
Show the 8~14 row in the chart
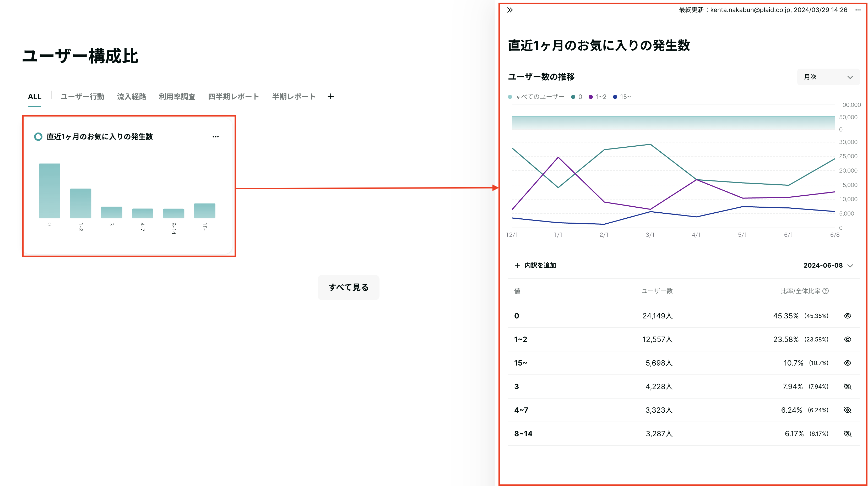848,434
